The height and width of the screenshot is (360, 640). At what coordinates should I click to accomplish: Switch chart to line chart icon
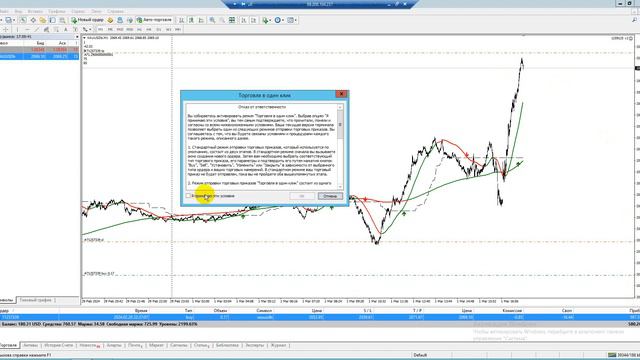click(201, 20)
